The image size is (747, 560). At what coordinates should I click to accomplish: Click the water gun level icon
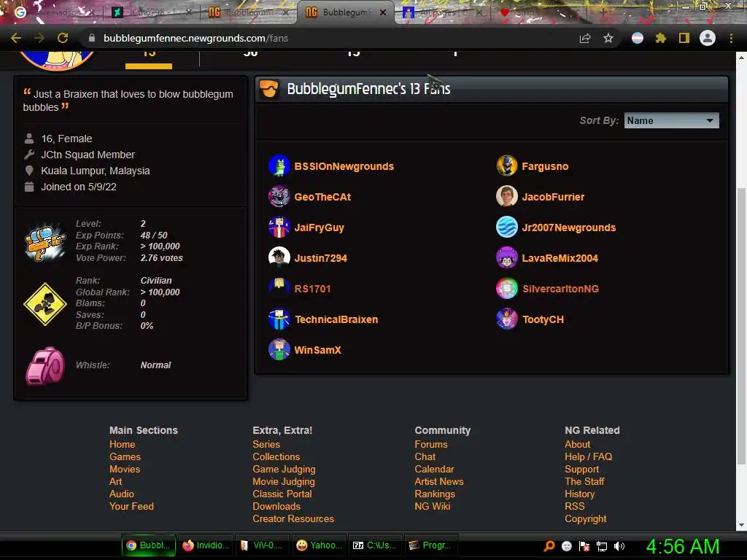(45, 242)
